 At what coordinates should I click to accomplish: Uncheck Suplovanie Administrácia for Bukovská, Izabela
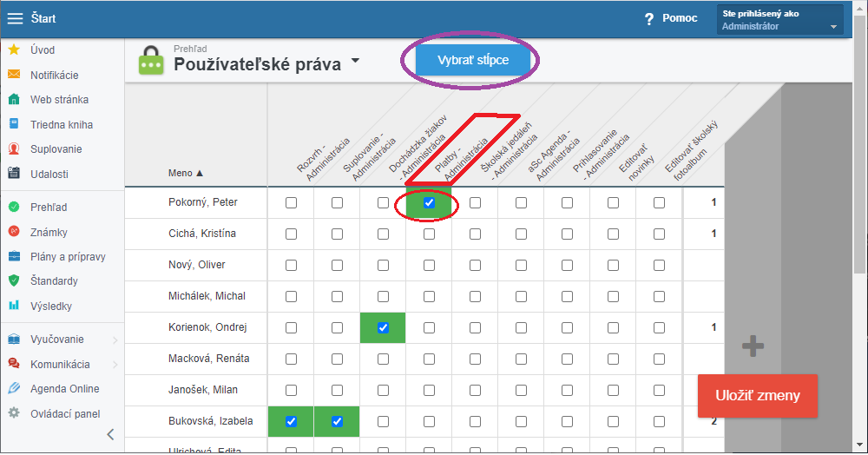pyautogui.click(x=337, y=422)
